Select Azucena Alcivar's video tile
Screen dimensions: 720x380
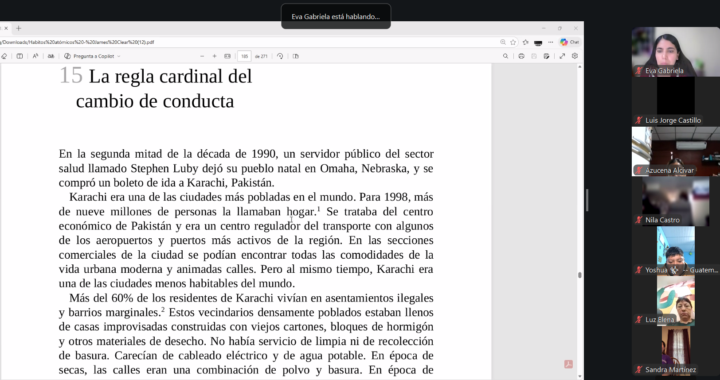click(675, 151)
